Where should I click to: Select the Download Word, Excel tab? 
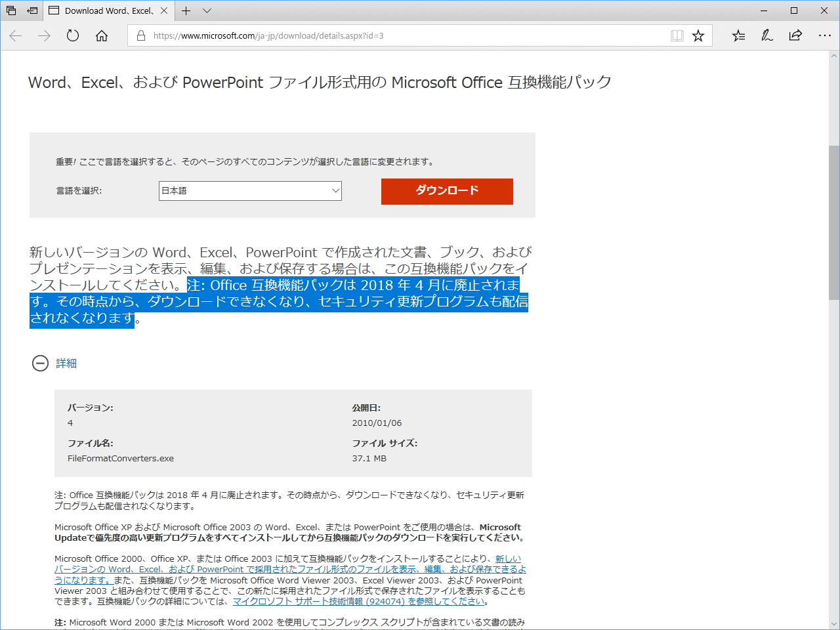tap(105, 10)
